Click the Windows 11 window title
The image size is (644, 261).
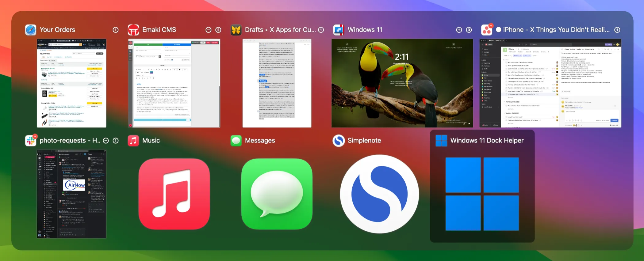(x=365, y=30)
